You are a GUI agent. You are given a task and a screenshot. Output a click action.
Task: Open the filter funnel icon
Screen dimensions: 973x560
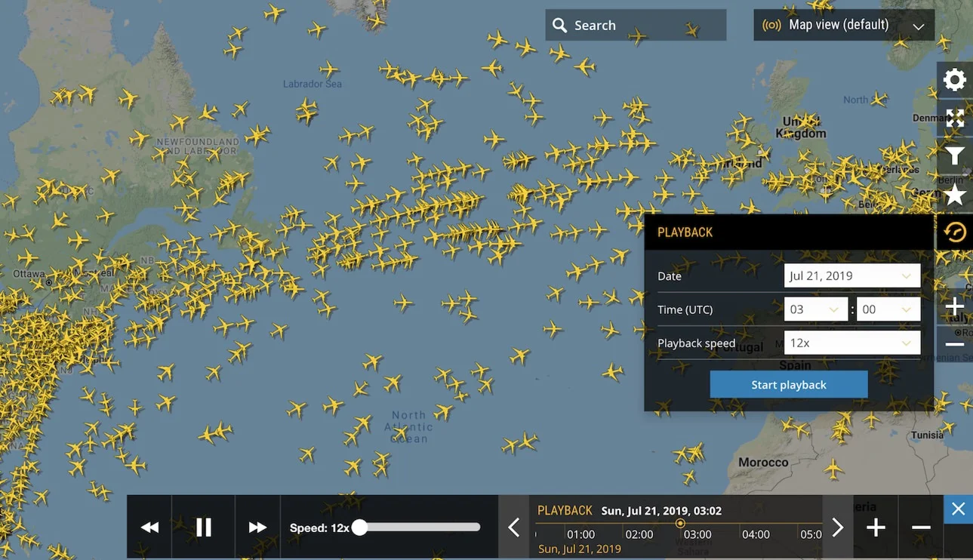(955, 156)
